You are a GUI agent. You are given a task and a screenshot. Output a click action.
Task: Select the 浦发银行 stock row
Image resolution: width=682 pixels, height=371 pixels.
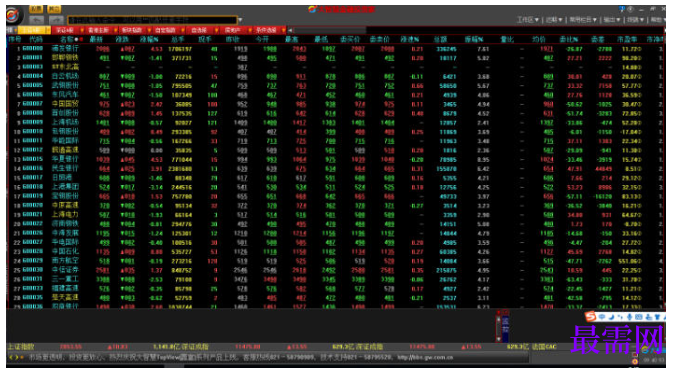(x=336, y=49)
